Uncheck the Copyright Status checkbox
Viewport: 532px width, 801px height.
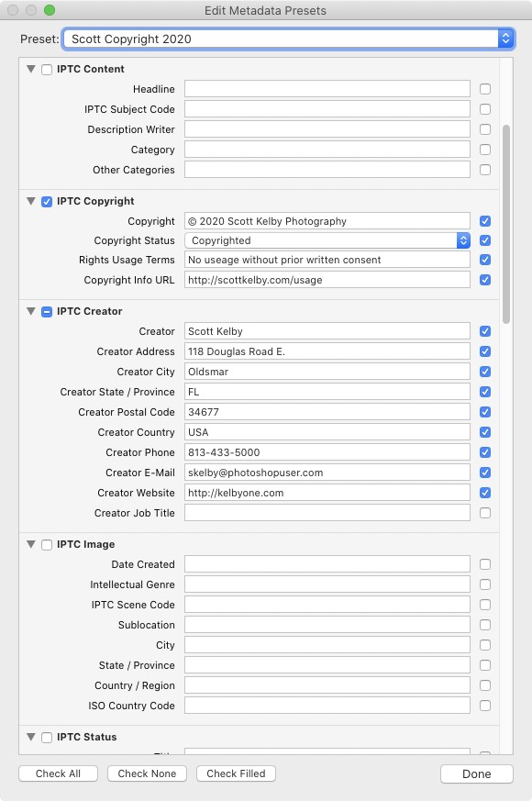pos(485,240)
